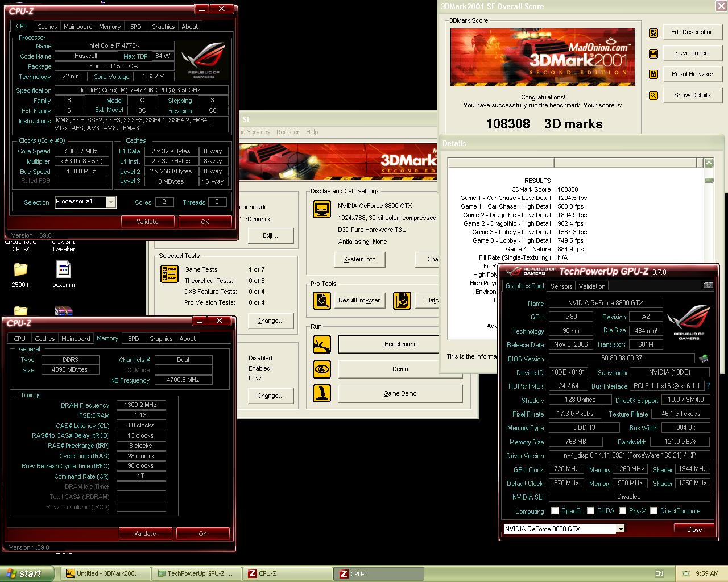The height and width of the screenshot is (582, 728).
Task: Click the Pro Tools Batch Run icon
Action: coord(402,300)
